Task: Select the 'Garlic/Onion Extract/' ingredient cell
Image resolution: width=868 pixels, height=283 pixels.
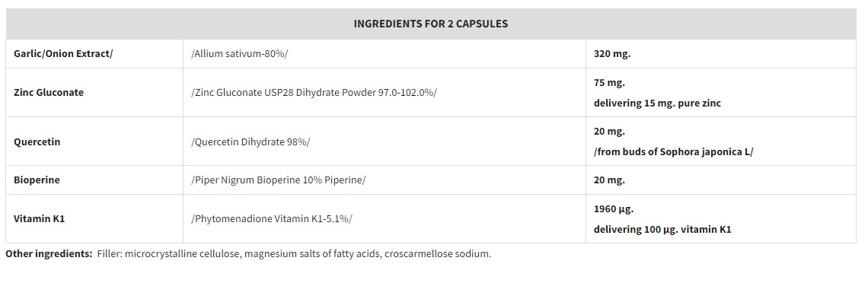Action: [x=94, y=53]
